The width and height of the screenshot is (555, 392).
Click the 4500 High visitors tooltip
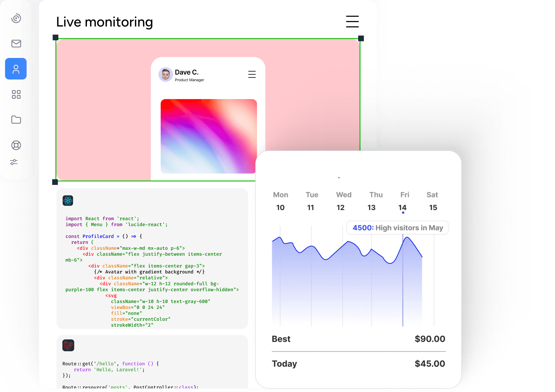[x=397, y=228]
